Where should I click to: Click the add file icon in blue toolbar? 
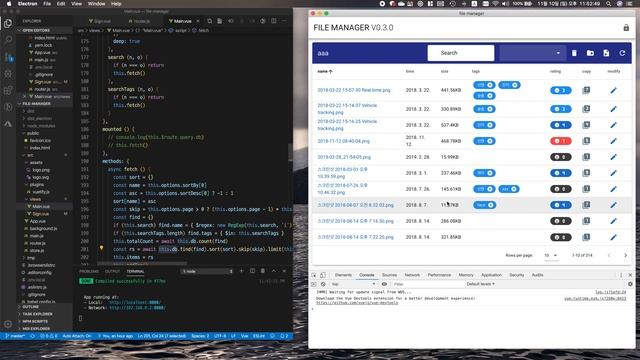pyautogui.click(x=606, y=53)
